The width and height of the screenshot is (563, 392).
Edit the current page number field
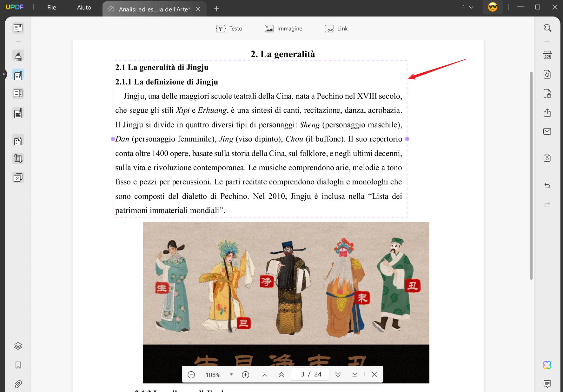(310, 374)
